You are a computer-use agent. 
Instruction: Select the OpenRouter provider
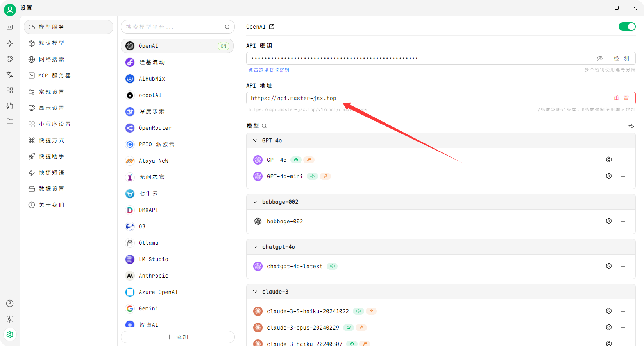click(x=177, y=128)
